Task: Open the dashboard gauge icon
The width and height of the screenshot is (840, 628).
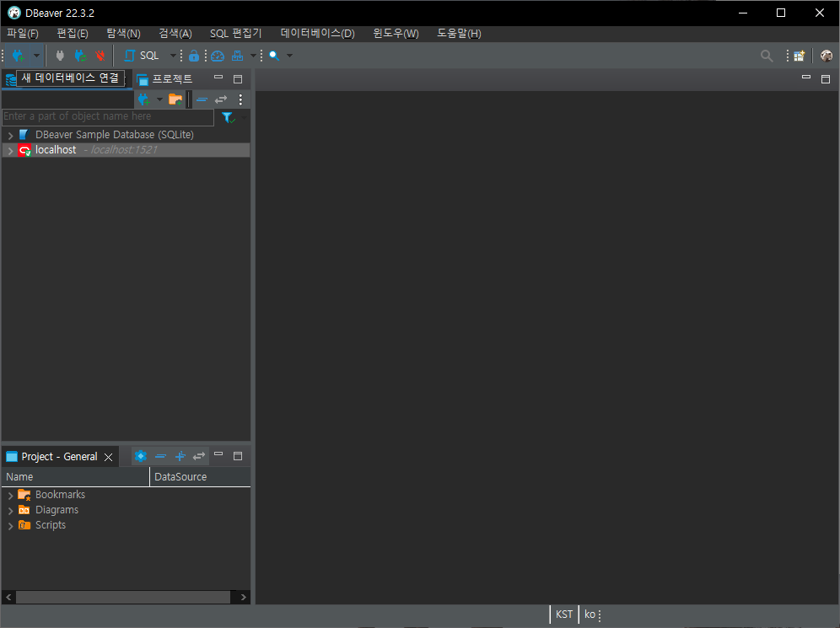Action: (x=218, y=56)
